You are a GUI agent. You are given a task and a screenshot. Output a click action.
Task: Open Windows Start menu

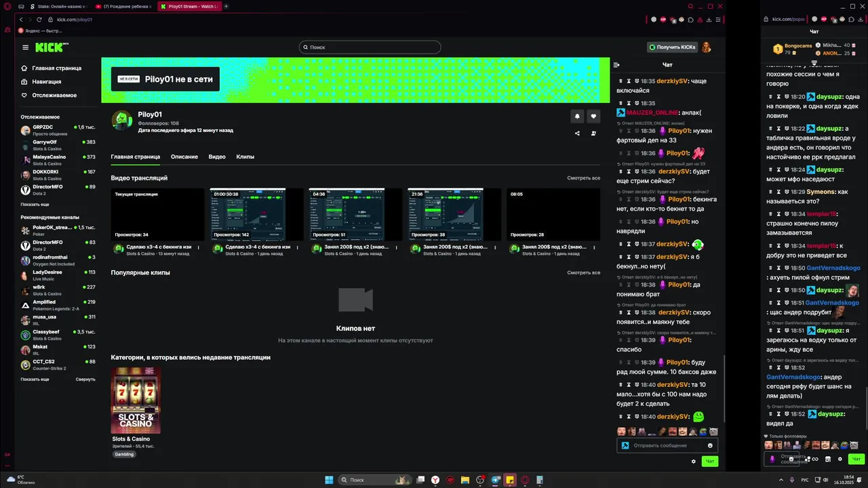click(x=329, y=480)
